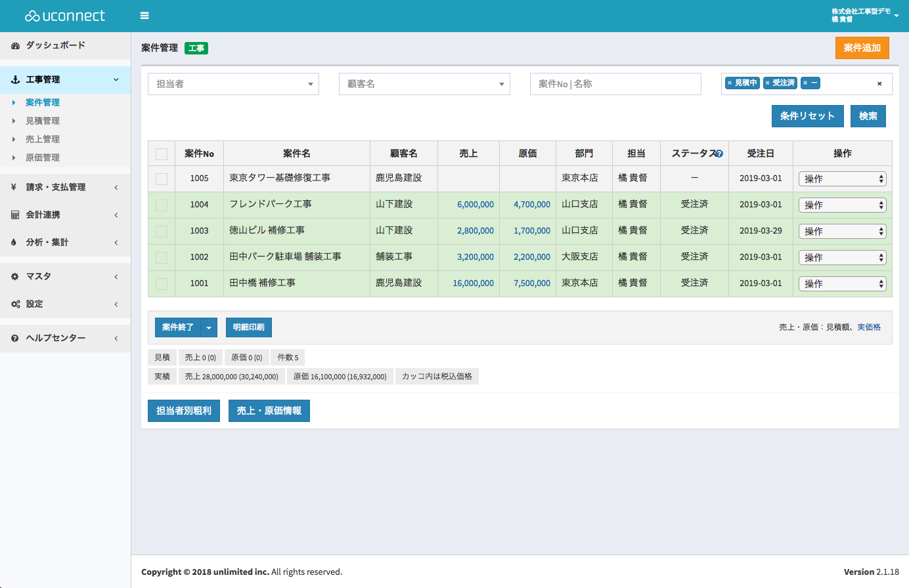Click the gear icon beside マスタ

tap(15, 276)
